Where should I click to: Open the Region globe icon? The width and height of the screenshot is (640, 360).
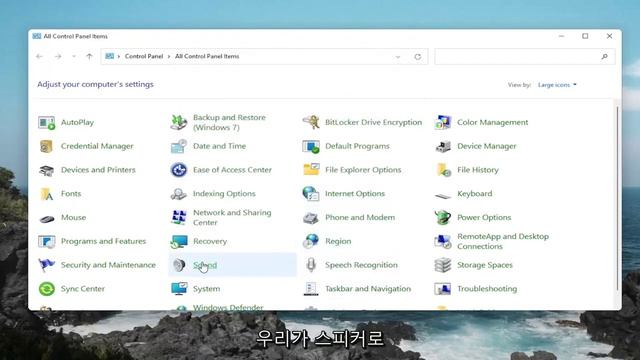311,241
